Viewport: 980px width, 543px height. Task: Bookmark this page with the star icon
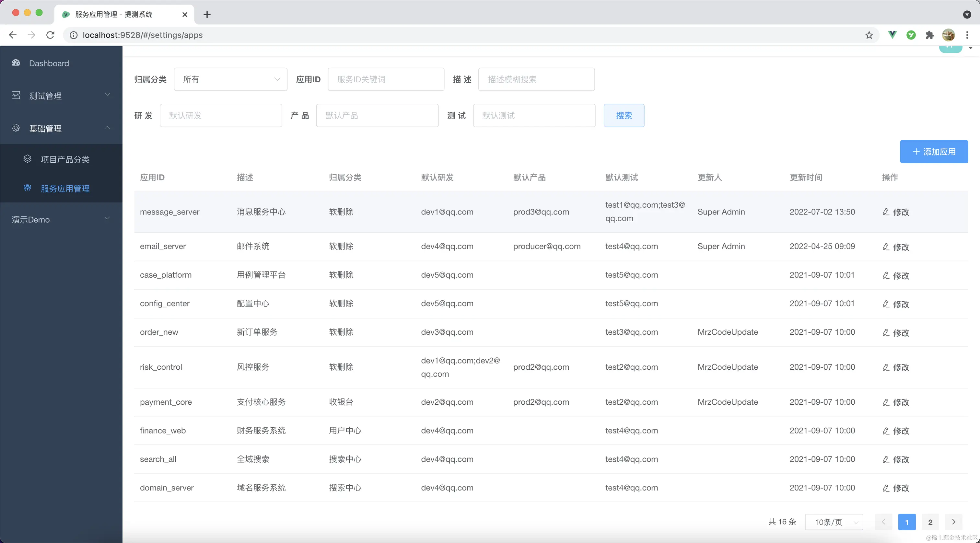869,35
